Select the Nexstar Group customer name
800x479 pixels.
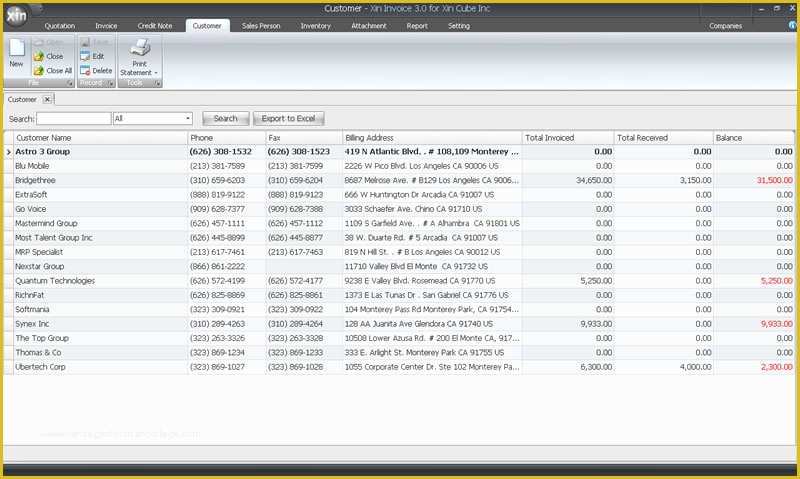pyautogui.click(x=40, y=266)
